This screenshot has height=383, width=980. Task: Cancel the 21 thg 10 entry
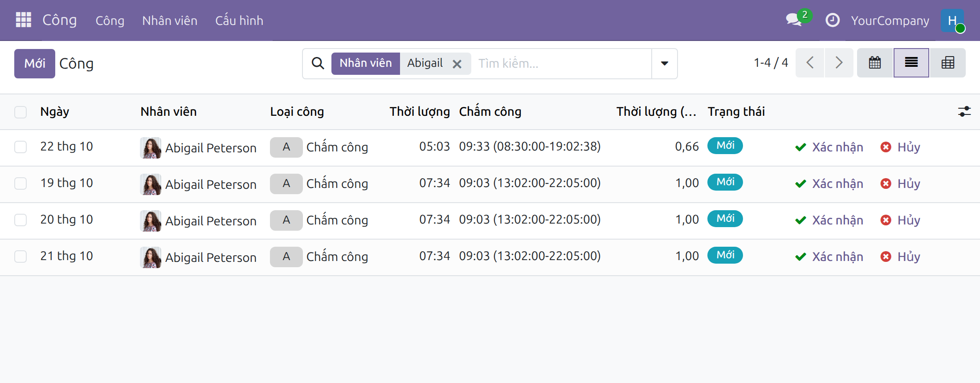pyautogui.click(x=900, y=257)
